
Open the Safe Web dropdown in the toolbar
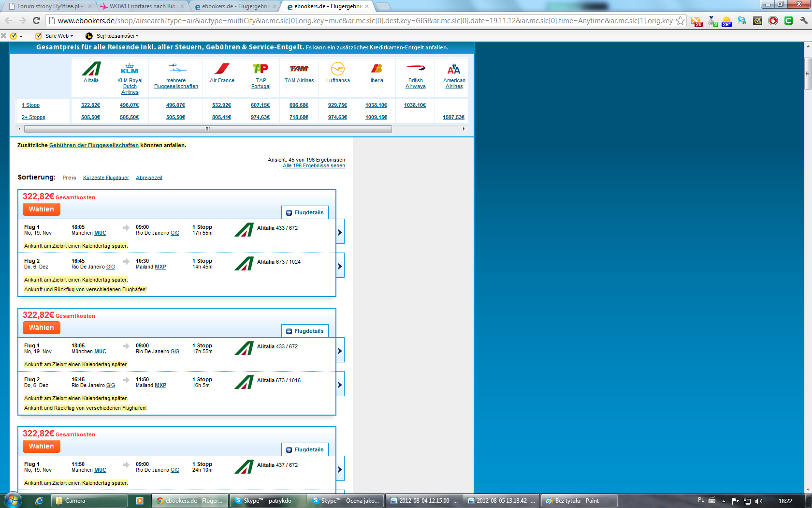[x=54, y=36]
